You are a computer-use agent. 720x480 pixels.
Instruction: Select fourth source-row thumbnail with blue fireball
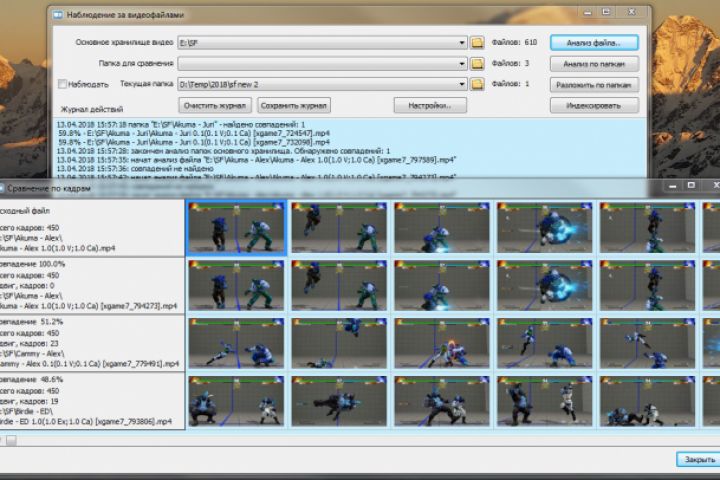pyautogui.click(x=545, y=228)
